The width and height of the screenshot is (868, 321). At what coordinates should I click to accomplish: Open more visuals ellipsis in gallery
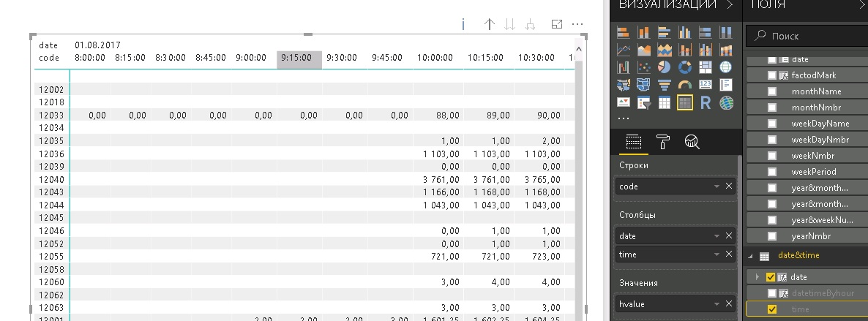point(624,118)
